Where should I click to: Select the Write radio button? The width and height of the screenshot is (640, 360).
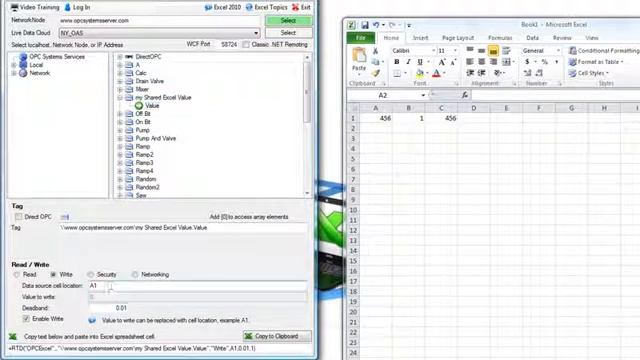coord(53,275)
